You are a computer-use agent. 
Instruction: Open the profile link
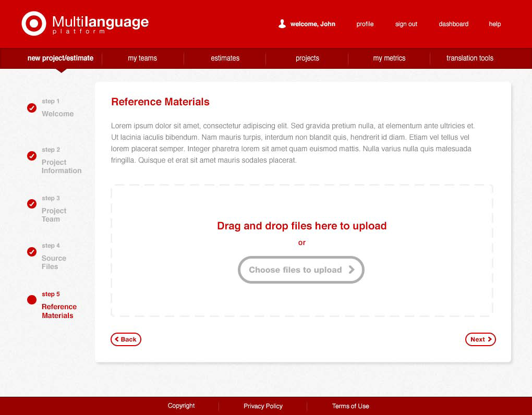coord(365,24)
